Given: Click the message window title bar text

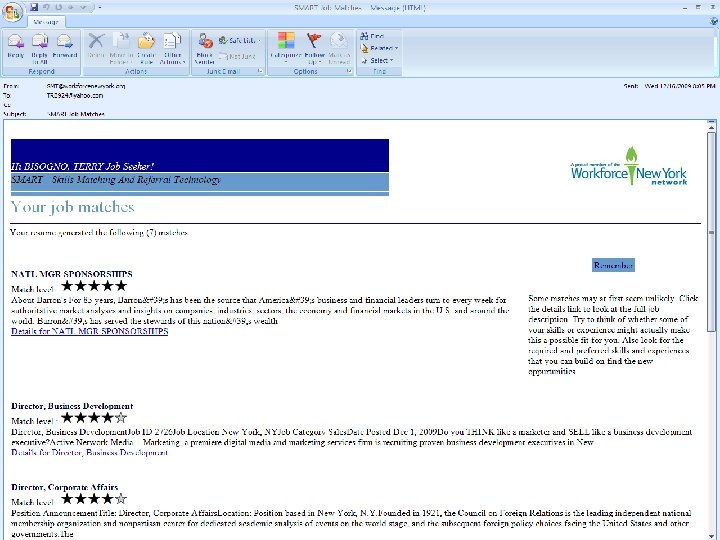Looking at the screenshot, I should [360, 7].
